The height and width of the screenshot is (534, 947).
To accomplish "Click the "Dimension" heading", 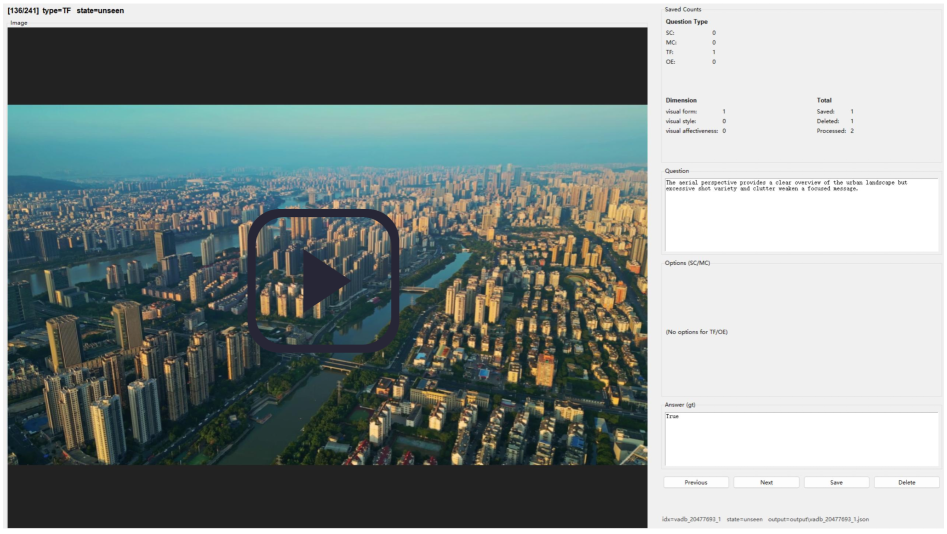I will tap(681, 100).
